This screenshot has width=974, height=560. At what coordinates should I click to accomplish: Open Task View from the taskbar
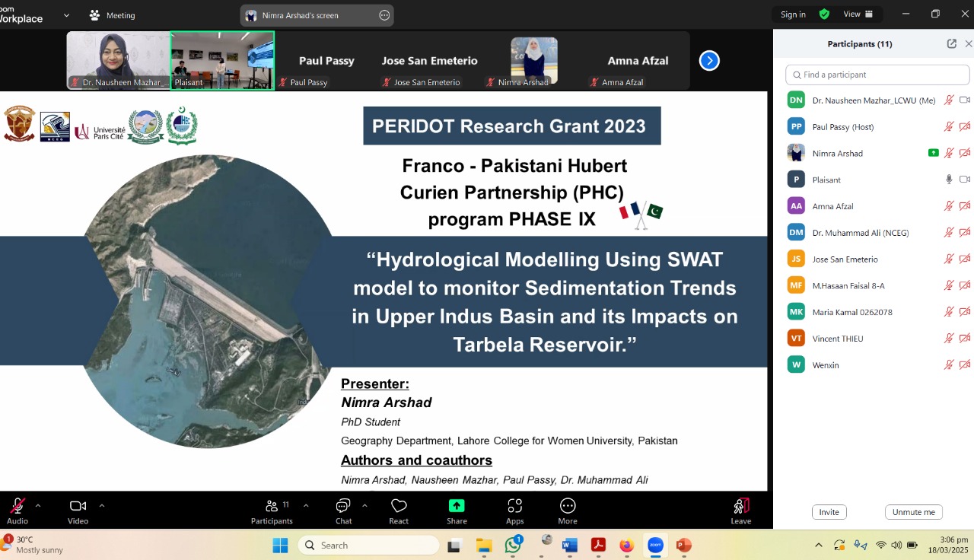click(x=454, y=545)
